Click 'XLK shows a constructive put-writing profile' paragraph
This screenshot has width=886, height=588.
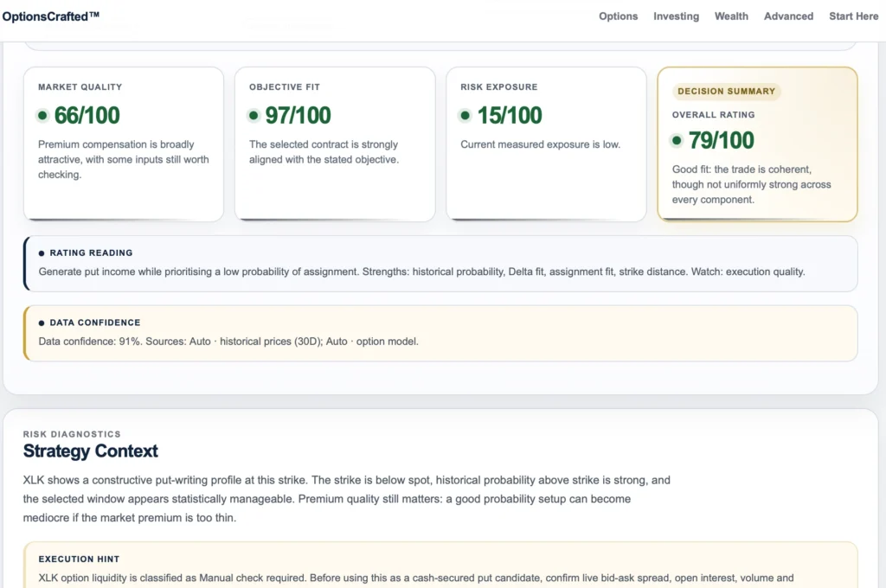point(346,499)
